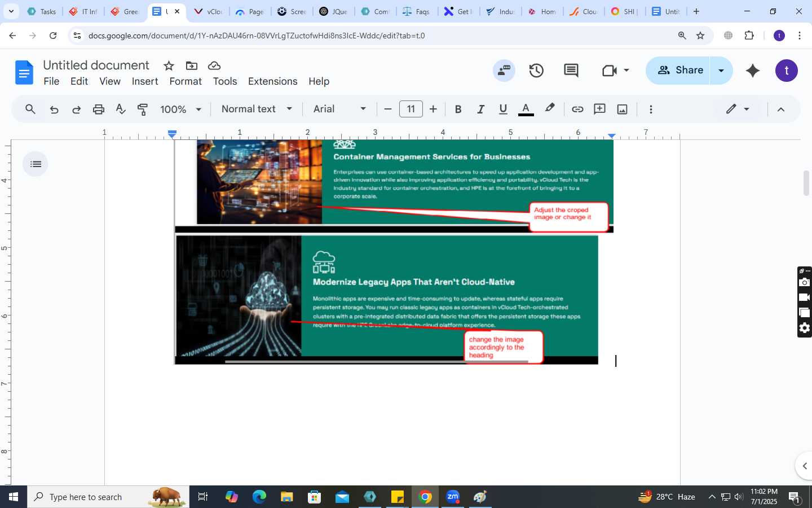Click the Share button
The image size is (812, 508).
pos(678,71)
